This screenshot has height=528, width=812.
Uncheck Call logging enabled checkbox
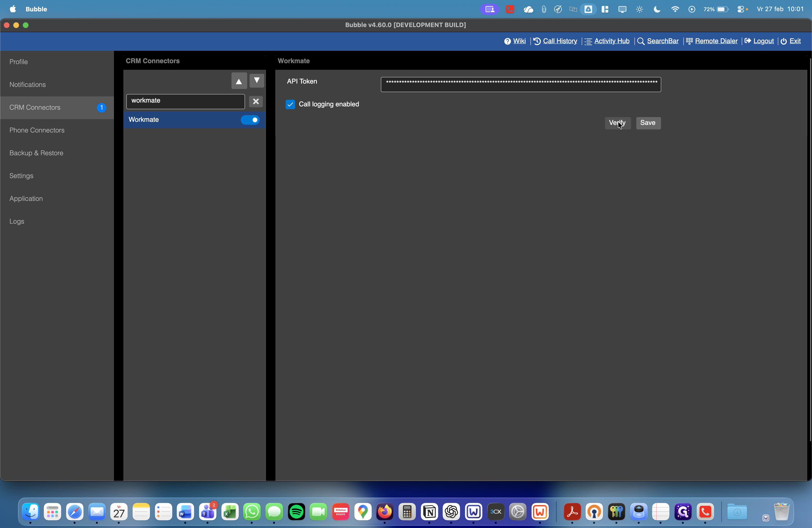tap(290, 104)
